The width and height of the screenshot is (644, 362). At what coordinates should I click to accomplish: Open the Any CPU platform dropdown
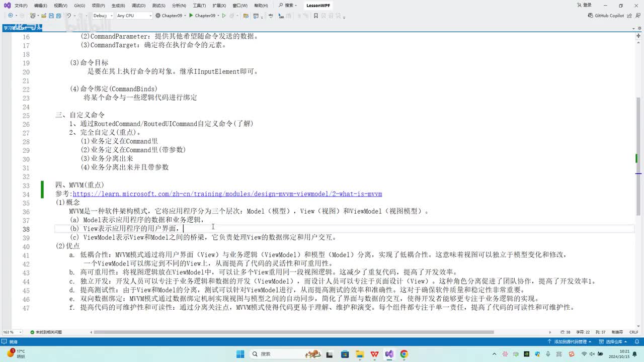134,16
